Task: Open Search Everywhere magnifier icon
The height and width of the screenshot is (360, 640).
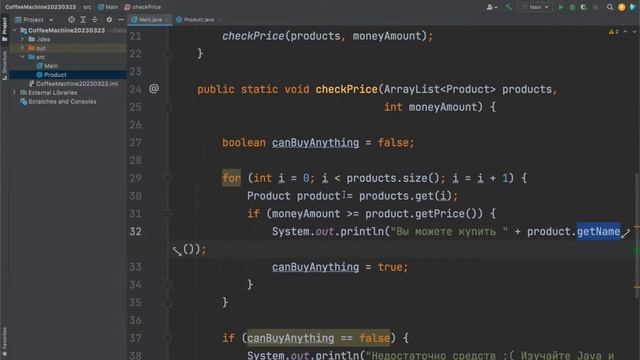Action: click(x=610, y=7)
